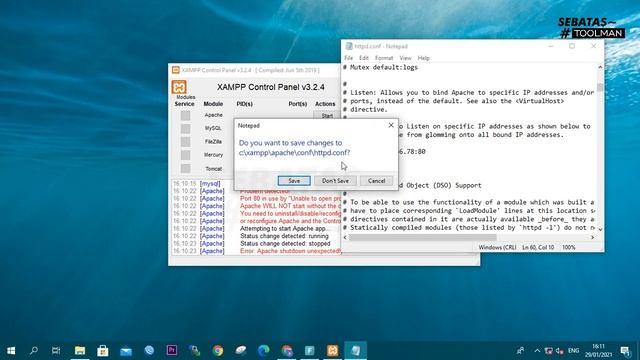Switch to XAMPP via its taskbar icon
Image resolution: width=640 pixels, height=360 pixels.
coord(332,350)
